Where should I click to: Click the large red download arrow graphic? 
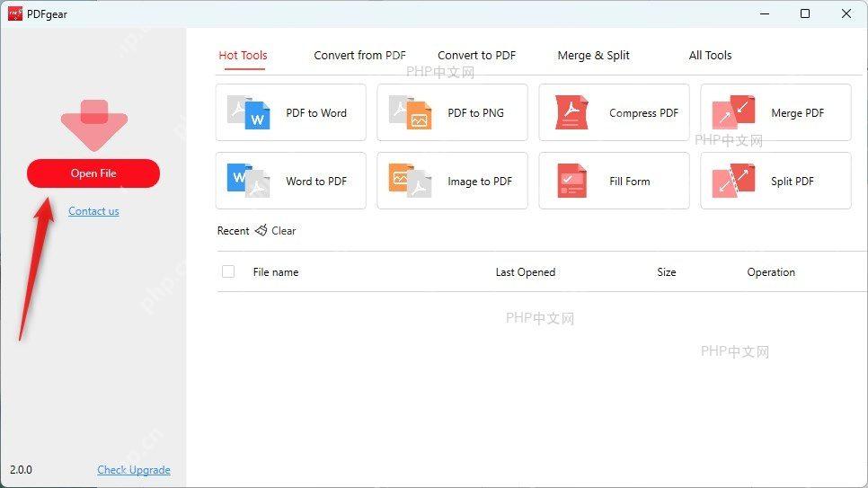coord(94,125)
